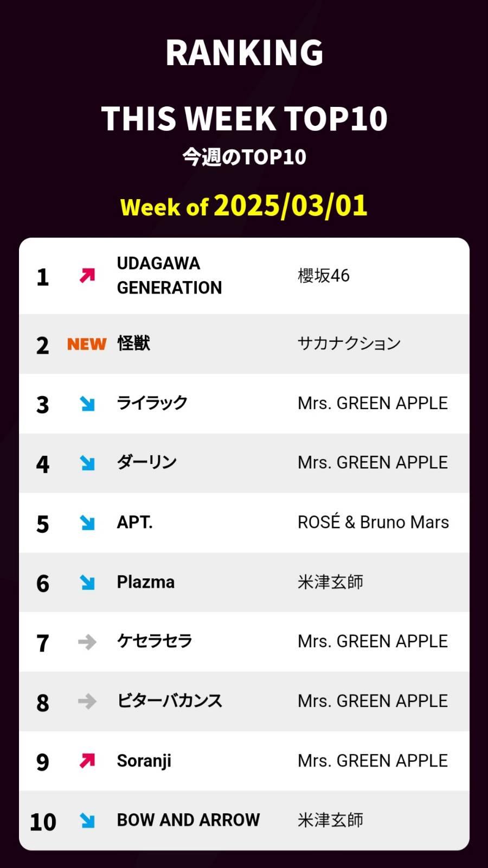The image size is (488, 868).
Task: Click the blue down arrow beside APT.
Action: click(87, 522)
